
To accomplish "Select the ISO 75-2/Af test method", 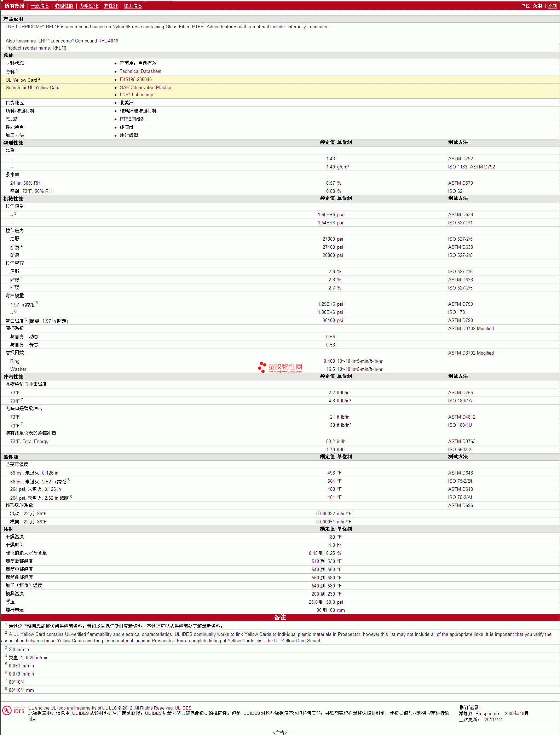I will tap(460, 498).
